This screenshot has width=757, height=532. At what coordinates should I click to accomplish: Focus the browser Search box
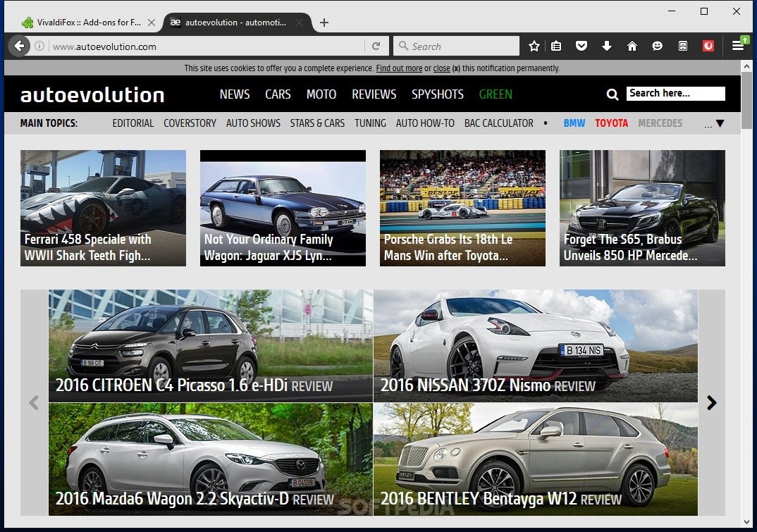[x=456, y=47]
